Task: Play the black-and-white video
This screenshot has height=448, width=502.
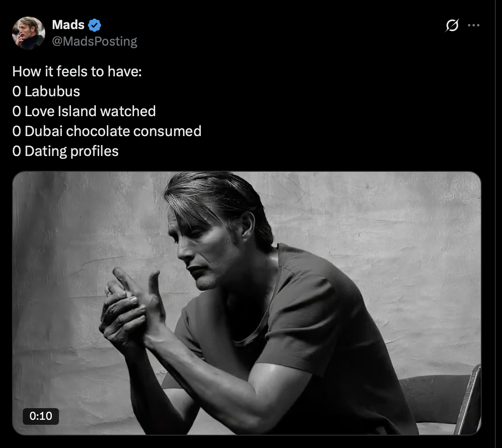Action: (246, 303)
